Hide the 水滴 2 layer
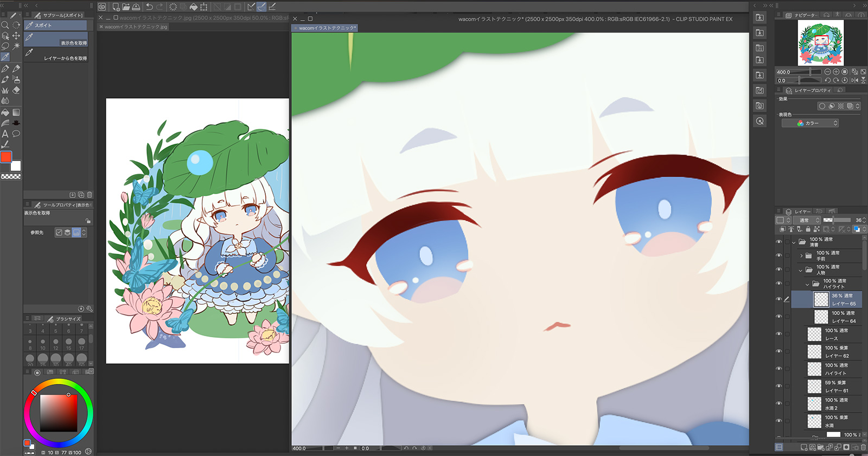The width and height of the screenshot is (868, 456). [x=779, y=403]
